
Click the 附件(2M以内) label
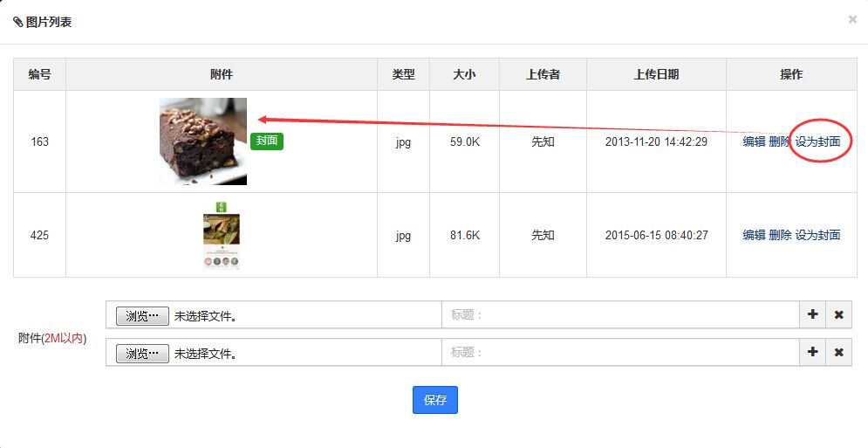(52, 338)
